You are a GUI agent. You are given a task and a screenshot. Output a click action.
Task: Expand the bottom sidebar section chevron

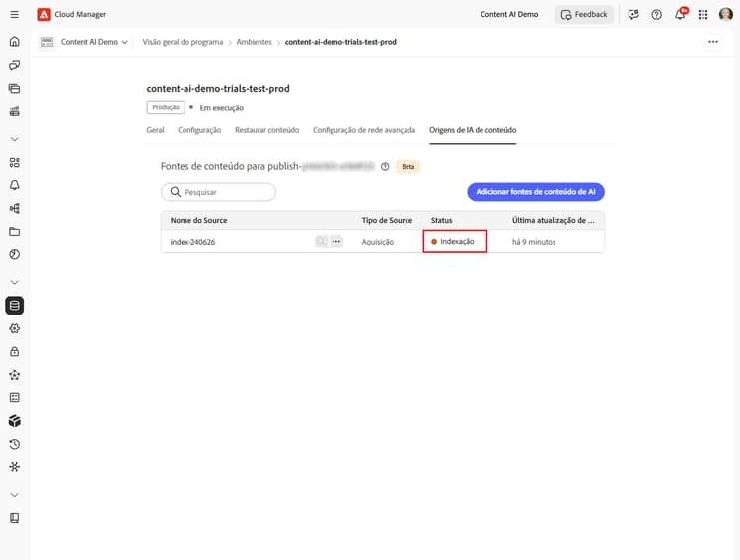(x=15, y=495)
